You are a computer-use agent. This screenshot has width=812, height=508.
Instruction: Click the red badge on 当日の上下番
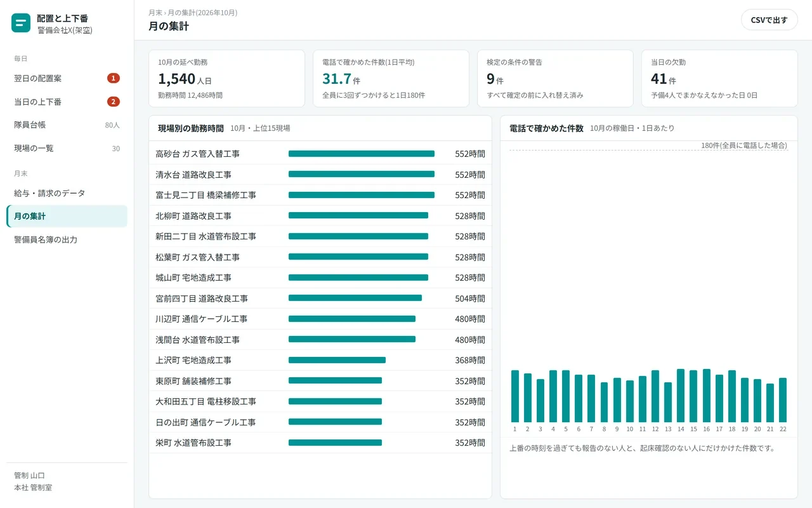(114, 102)
